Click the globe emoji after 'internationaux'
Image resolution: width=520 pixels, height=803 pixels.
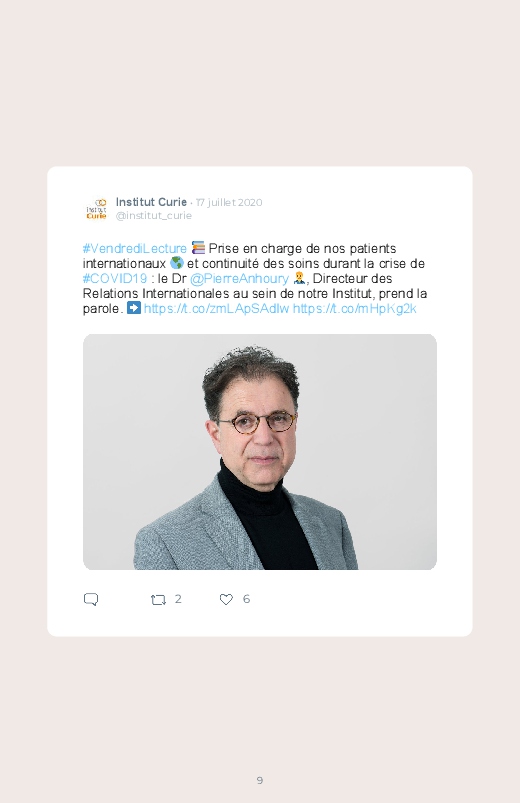tap(177, 263)
